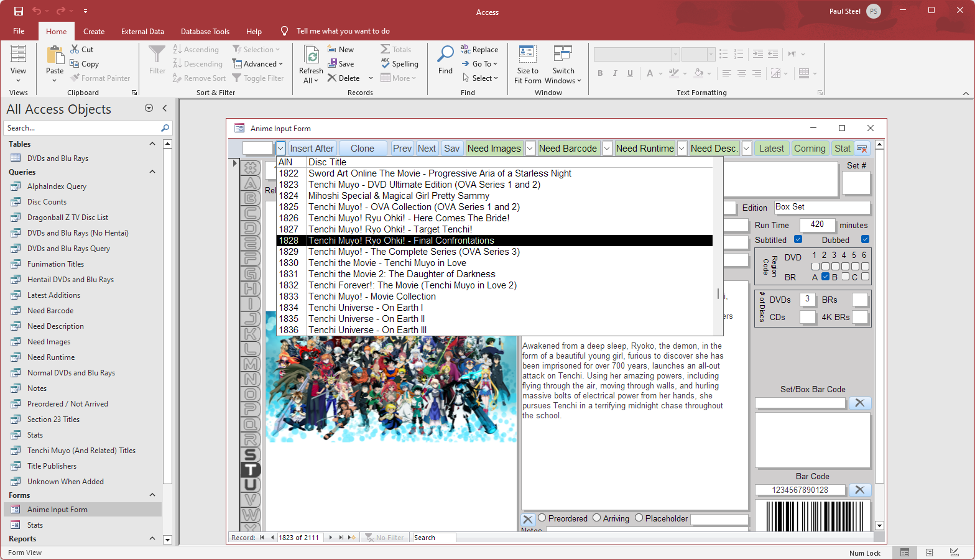Click the Coming button
The height and width of the screenshot is (560, 975).
(810, 149)
